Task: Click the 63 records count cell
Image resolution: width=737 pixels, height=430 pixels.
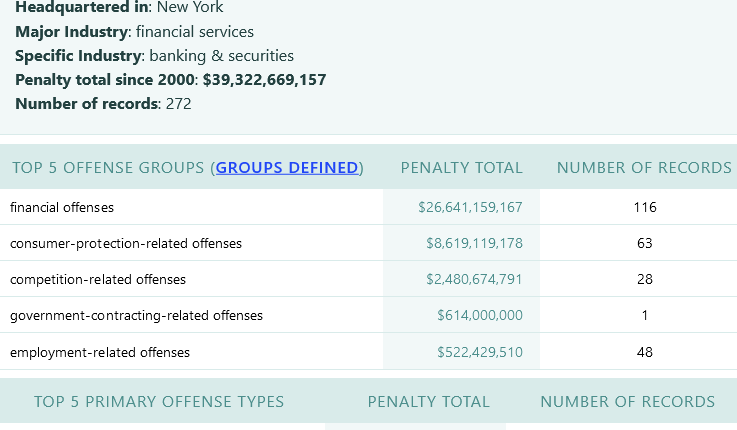Action: [x=645, y=243]
